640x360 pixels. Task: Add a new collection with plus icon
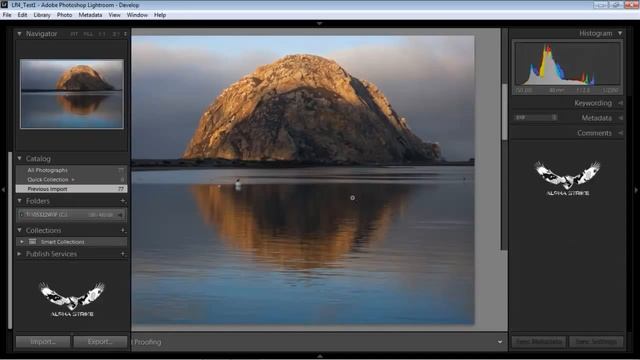[123, 230]
